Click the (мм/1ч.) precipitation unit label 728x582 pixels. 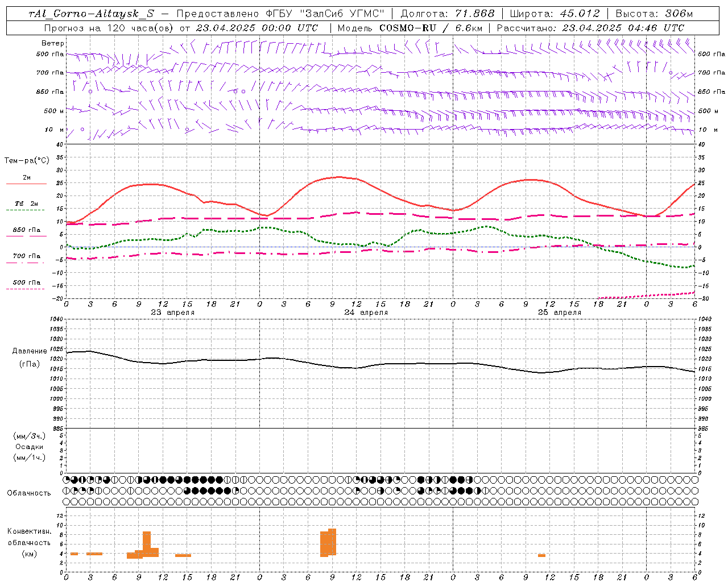click(30, 458)
